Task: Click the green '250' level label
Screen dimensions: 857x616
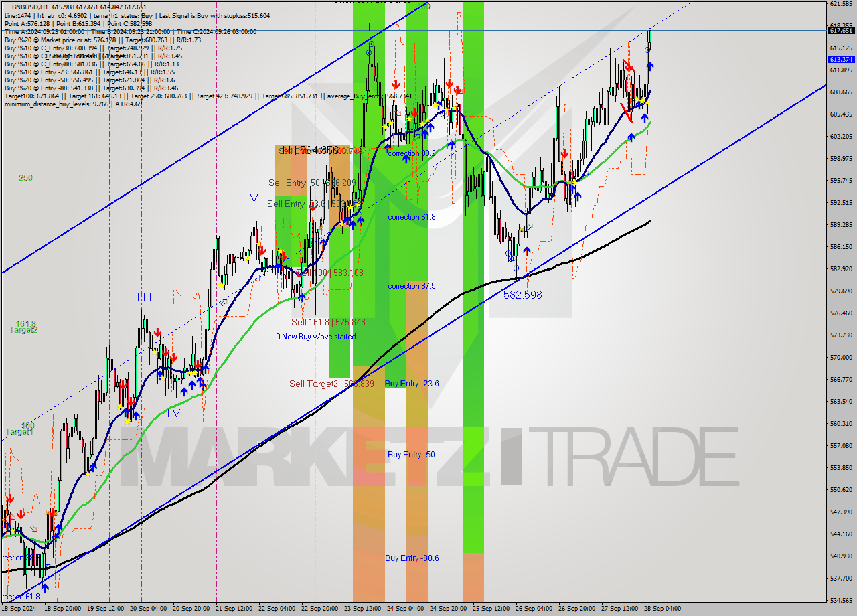Action: tap(25, 178)
